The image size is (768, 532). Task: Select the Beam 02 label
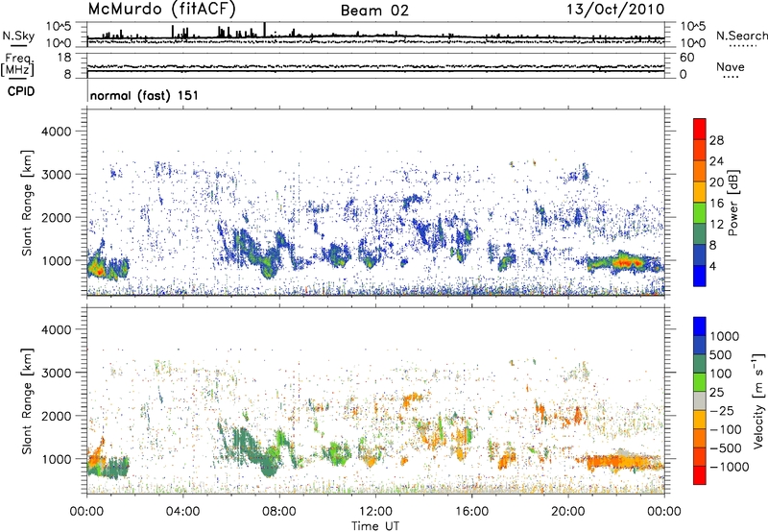click(x=374, y=11)
